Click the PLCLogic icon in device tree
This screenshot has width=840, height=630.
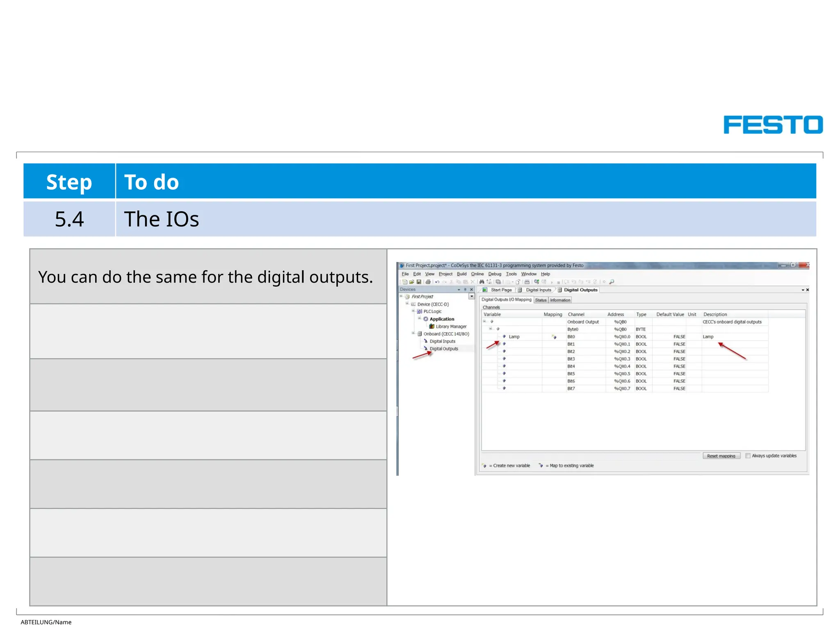(420, 311)
